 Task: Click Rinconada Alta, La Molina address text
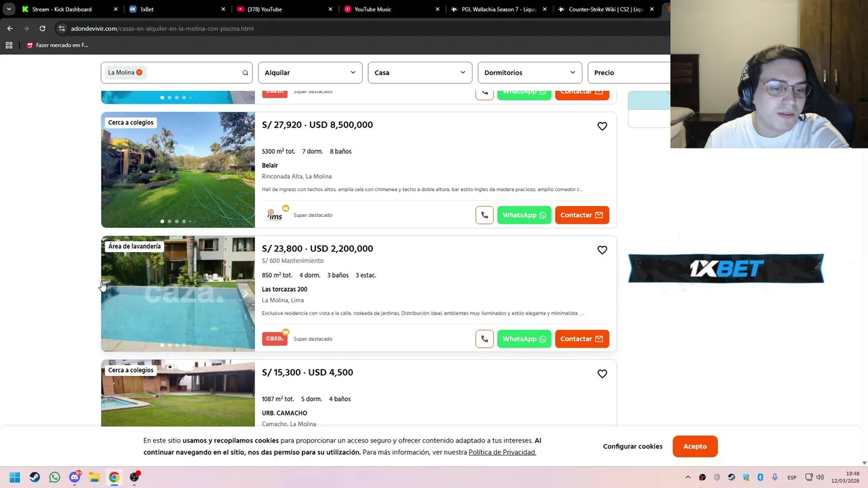[296, 176]
